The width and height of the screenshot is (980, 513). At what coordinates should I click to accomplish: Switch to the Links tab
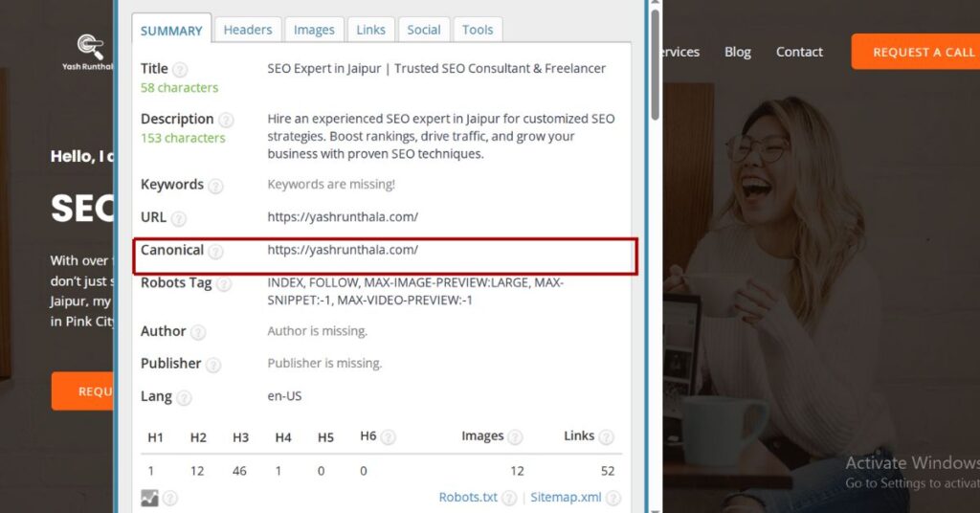(370, 30)
